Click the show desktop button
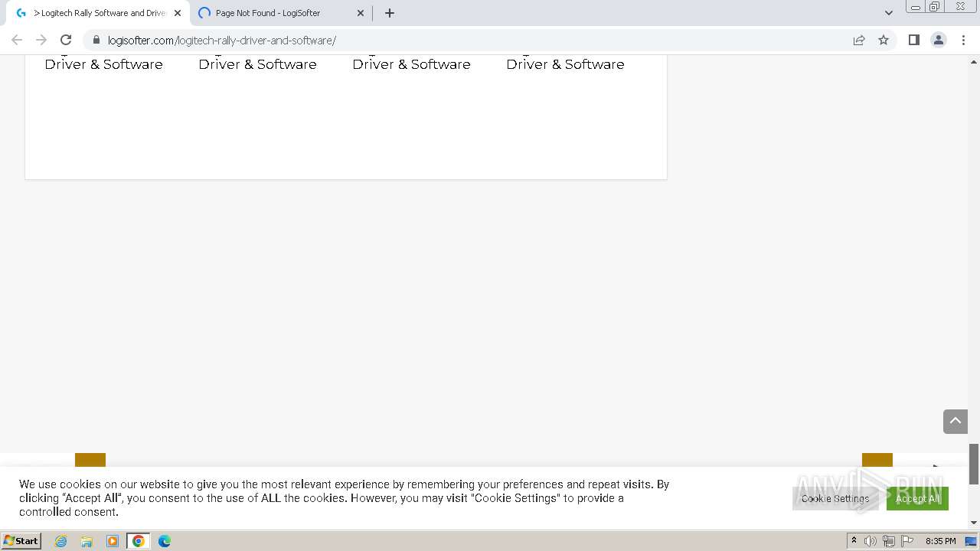Screen dimensions: 980x551 (x=972, y=541)
